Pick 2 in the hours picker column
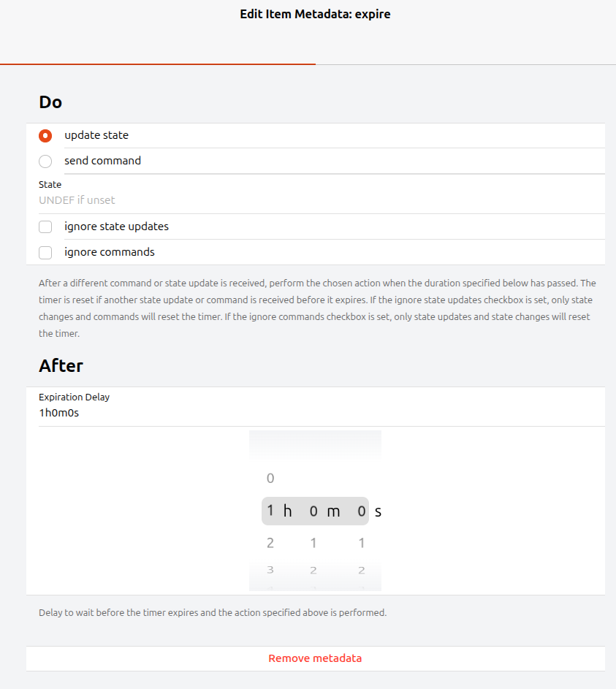 pyautogui.click(x=270, y=543)
